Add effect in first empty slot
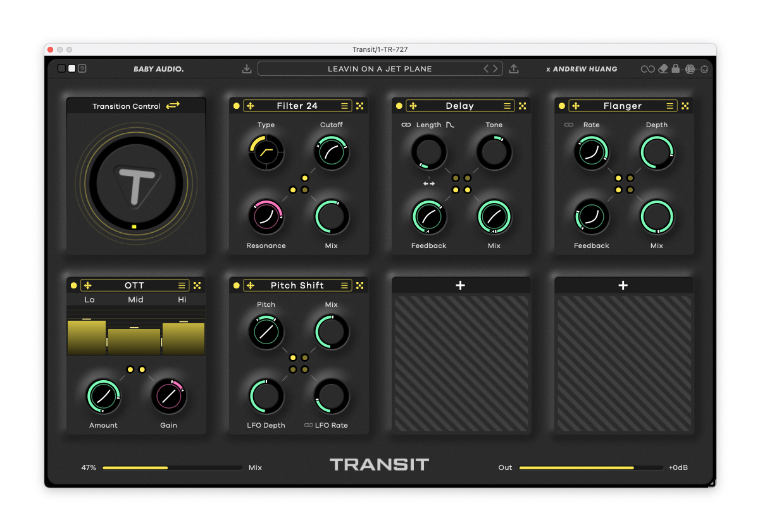The height and width of the screenshot is (532, 760). click(x=461, y=286)
